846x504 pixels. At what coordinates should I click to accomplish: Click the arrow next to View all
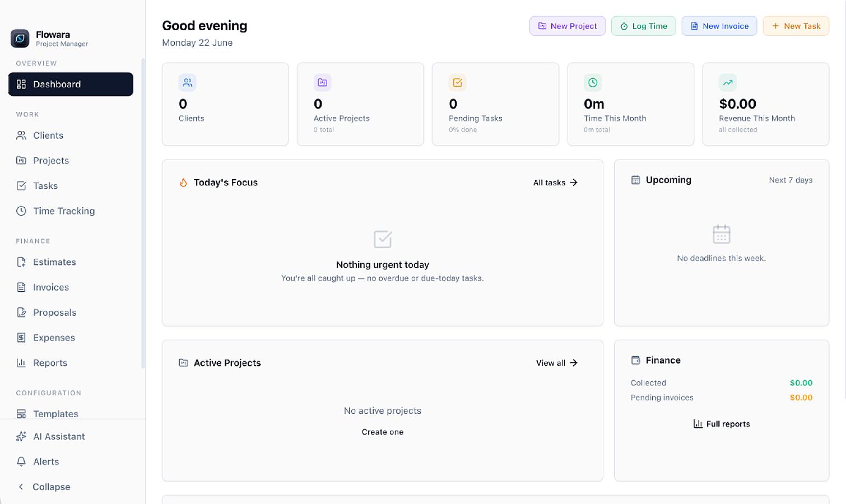click(x=574, y=363)
